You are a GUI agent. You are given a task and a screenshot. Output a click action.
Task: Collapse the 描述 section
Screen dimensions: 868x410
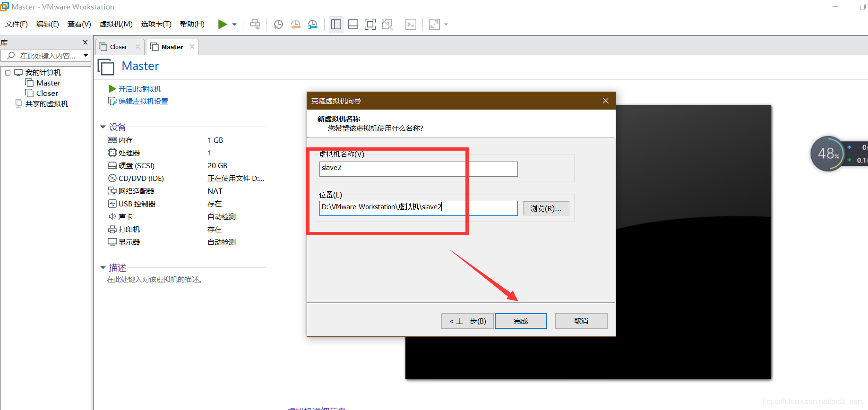pos(103,268)
